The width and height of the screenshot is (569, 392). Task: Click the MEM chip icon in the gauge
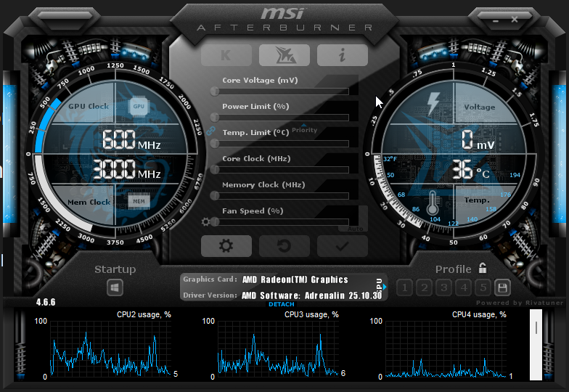(x=139, y=201)
